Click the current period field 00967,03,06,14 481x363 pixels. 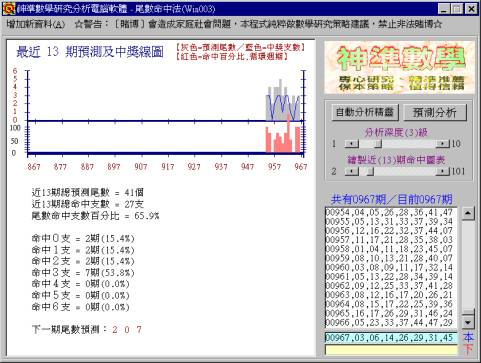coord(391,337)
